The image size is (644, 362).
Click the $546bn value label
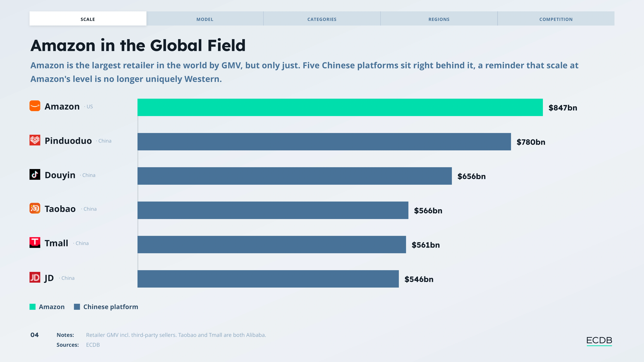[419, 279]
